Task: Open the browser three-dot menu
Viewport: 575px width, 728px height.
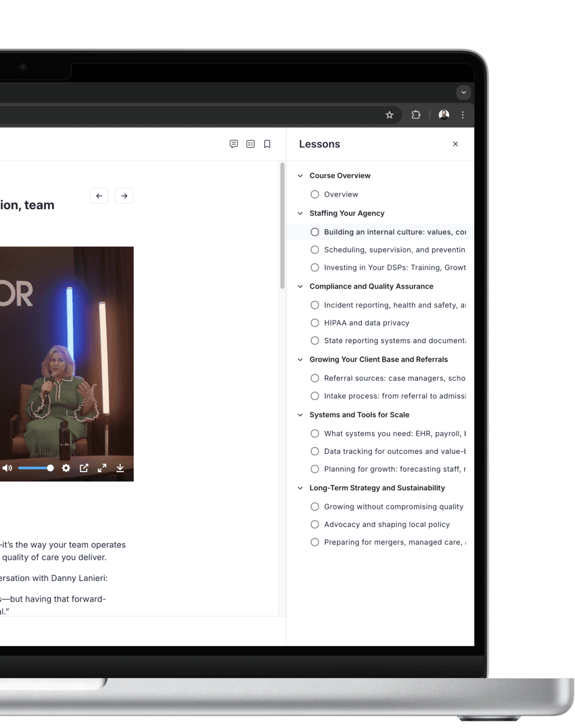Action: pyautogui.click(x=463, y=115)
